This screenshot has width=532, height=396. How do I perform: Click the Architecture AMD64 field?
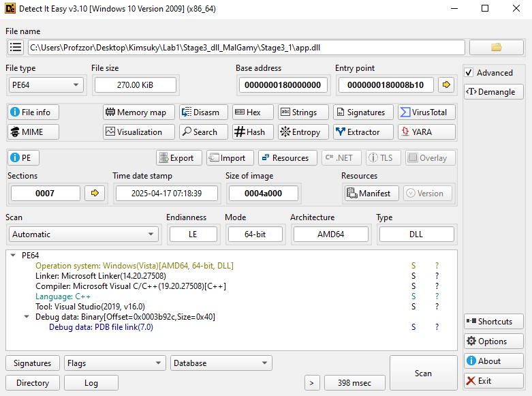point(331,234)
